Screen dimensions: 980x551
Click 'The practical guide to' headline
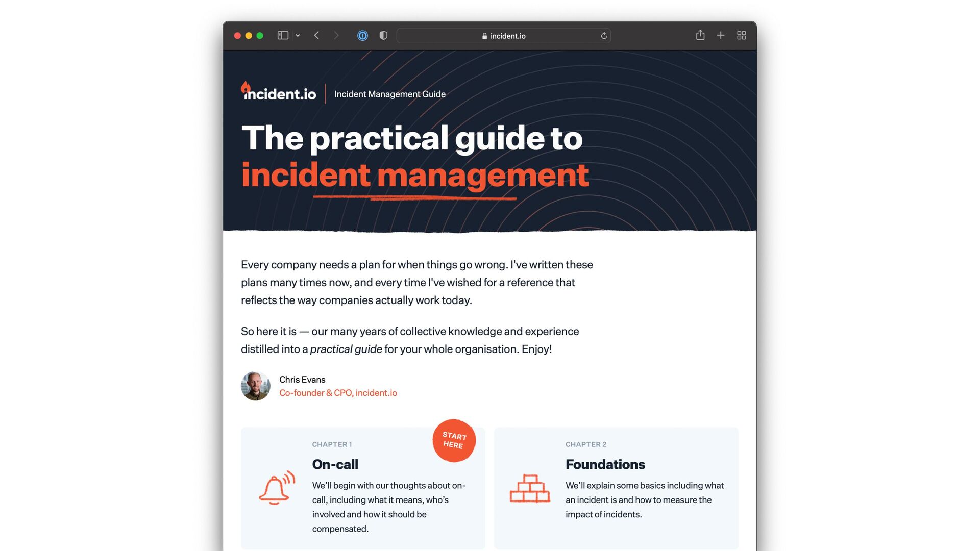click(x=412, y=138)
